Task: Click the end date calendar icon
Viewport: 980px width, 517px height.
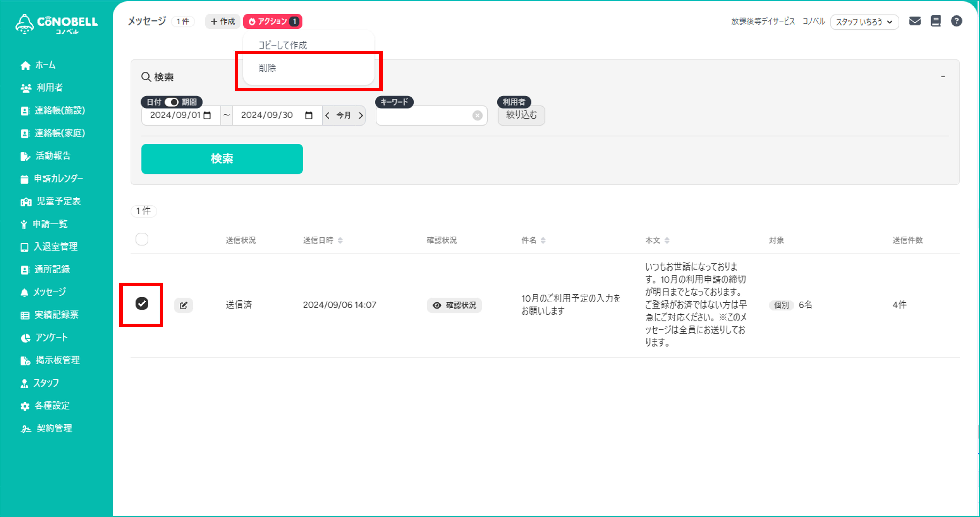Action: click(309, 115)
